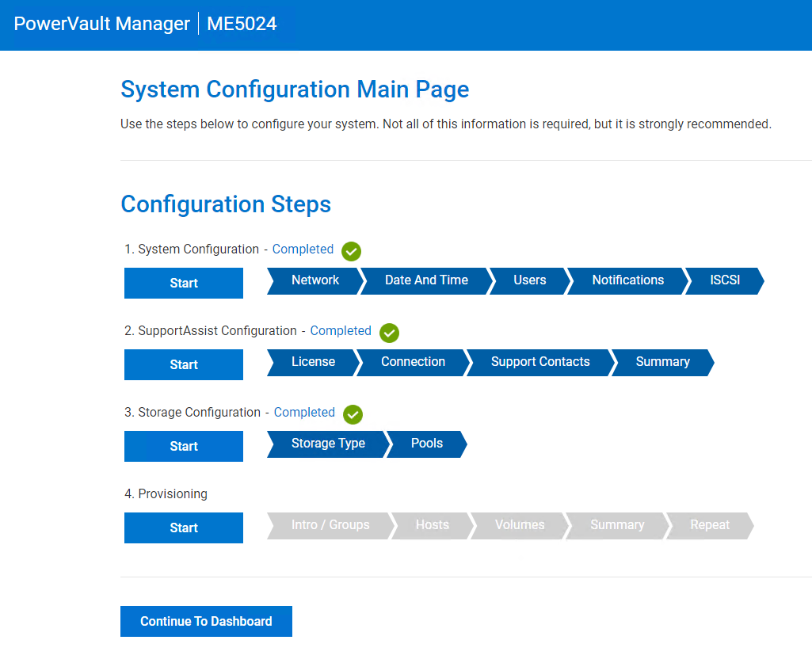Continue to the Dashboard
812x659 pixels.
click(206, 621)
